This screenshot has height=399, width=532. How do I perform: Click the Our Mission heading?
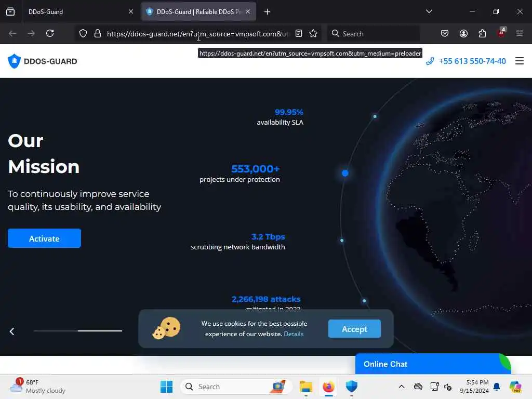(44, 154)
